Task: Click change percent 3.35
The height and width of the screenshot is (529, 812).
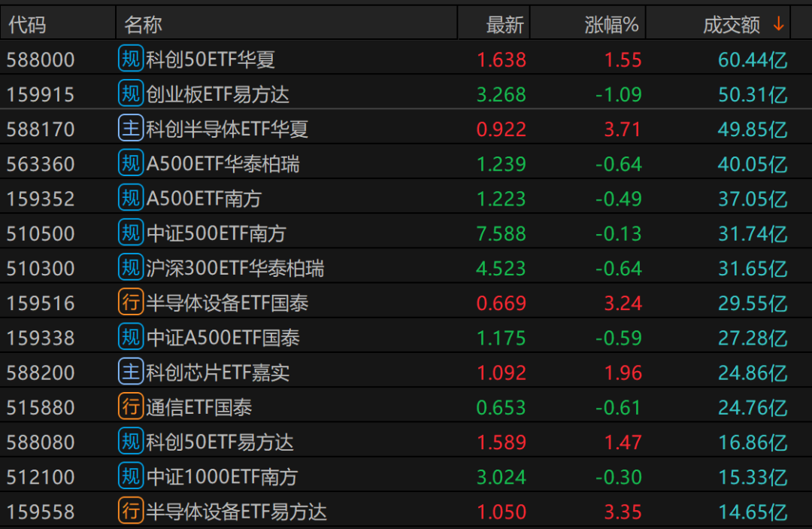Action: pyautogui.click(x=623, y=512)
